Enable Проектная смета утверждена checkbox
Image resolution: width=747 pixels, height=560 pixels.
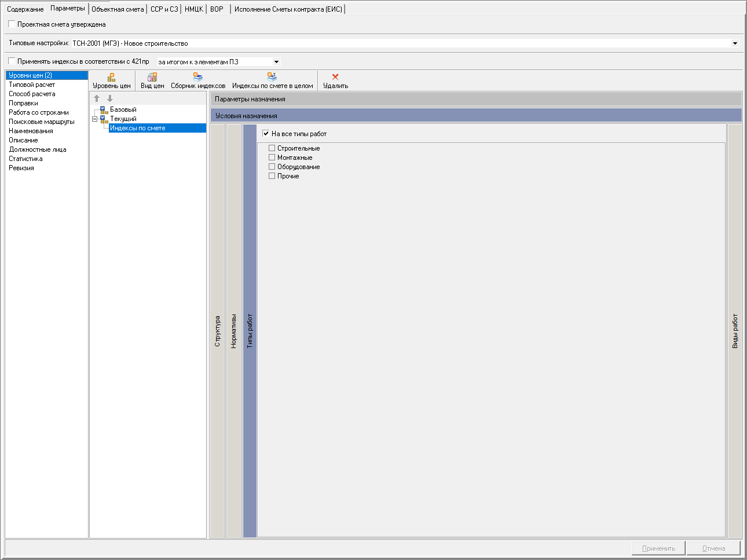[x=12, y=24]
